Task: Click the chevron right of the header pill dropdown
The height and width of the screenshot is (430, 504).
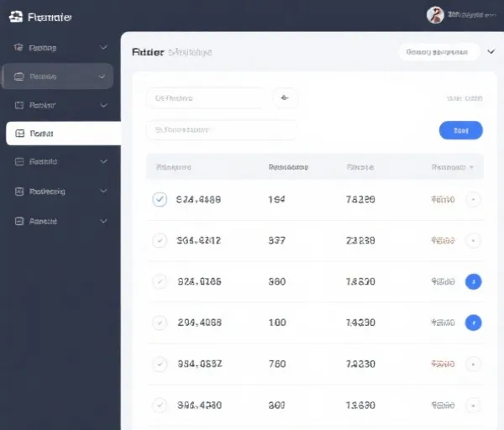Action: (491, 52)
